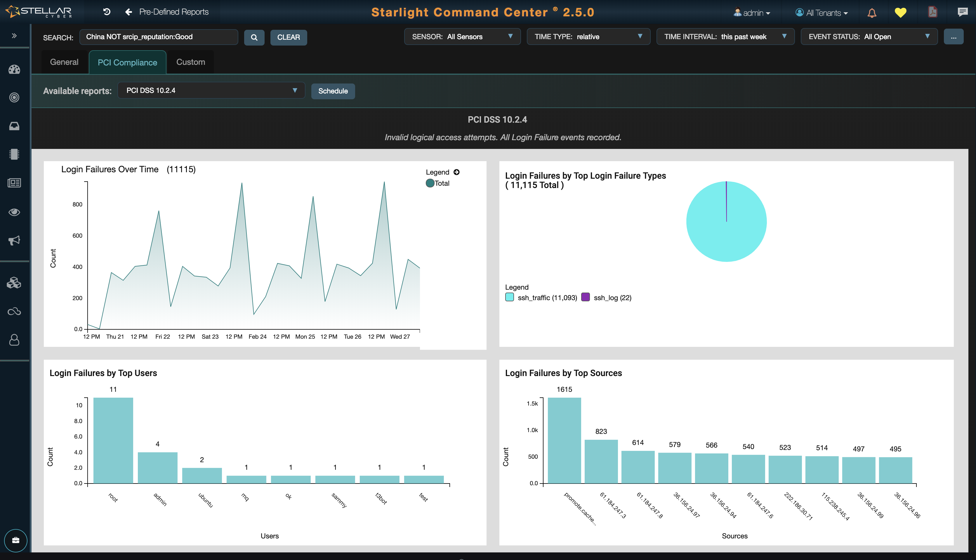The image size is (976, 560).
Task: Open the newspaper reports sidebar icon
Action: tap(14, 183)
